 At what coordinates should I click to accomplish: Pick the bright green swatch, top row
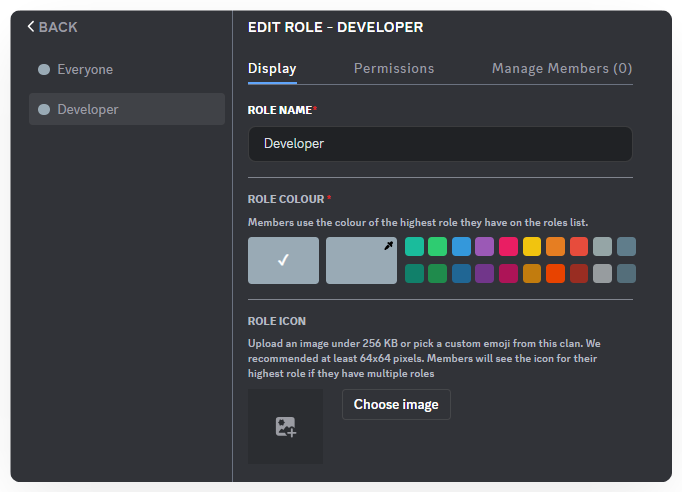(437, 247)
